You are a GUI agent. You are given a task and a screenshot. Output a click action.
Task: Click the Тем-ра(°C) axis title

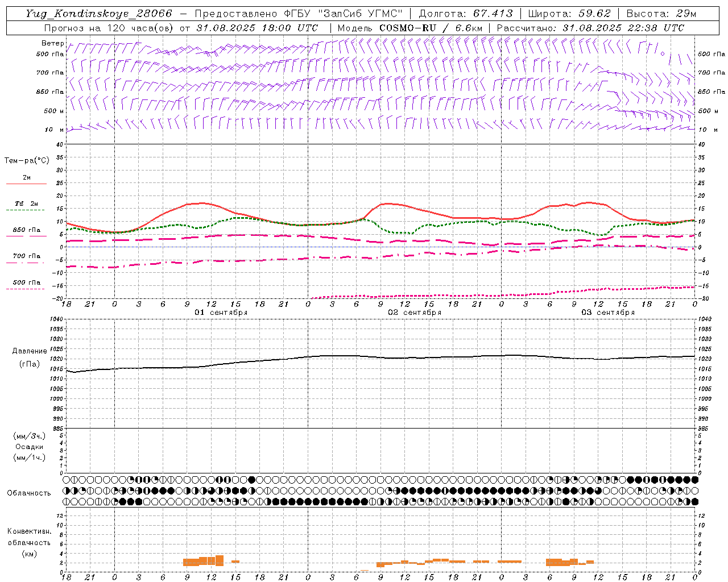coord(27,161)
